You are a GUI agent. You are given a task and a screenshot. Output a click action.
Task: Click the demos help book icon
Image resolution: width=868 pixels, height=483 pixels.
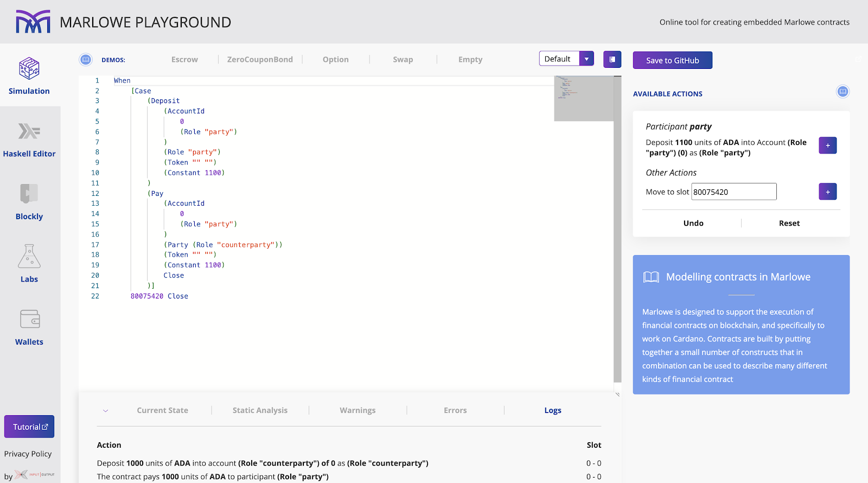pos(86,59)
